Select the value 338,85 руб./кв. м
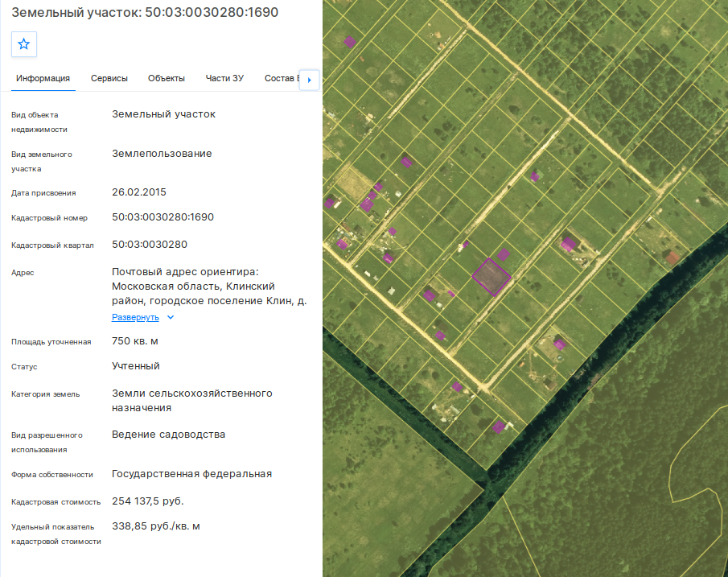728x577 pixels. tap(156, 526)
